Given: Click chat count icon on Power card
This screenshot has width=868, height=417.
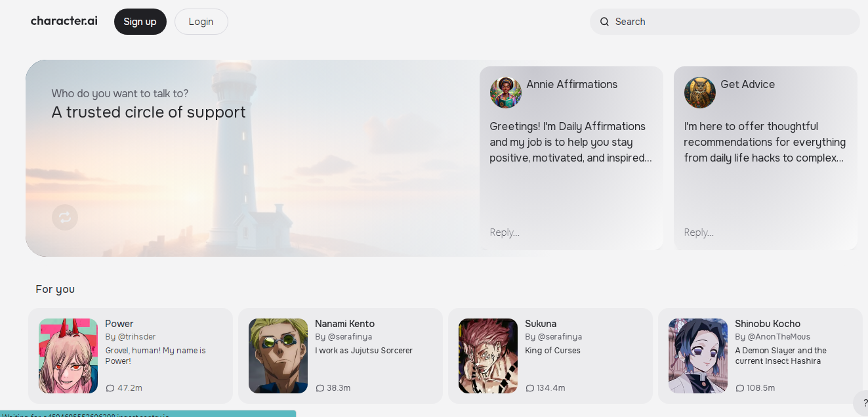Looking at the screenshot, I should coord(110,388).
